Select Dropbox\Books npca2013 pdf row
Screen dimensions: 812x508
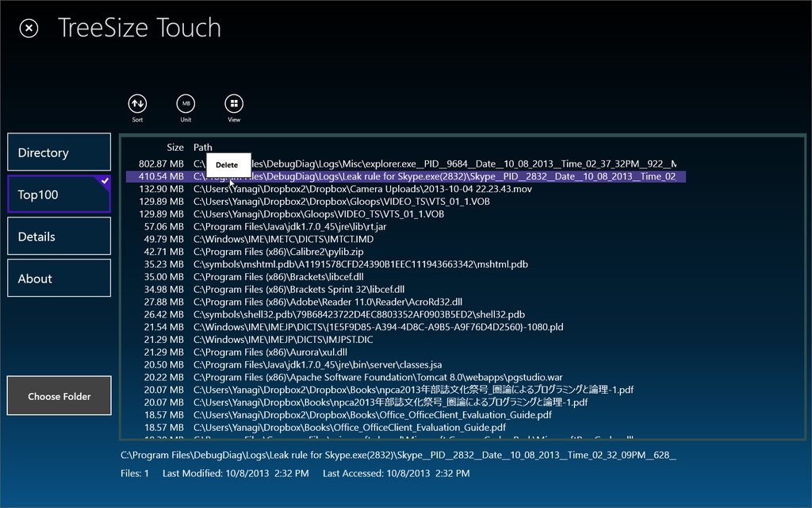tap(405, 402)
